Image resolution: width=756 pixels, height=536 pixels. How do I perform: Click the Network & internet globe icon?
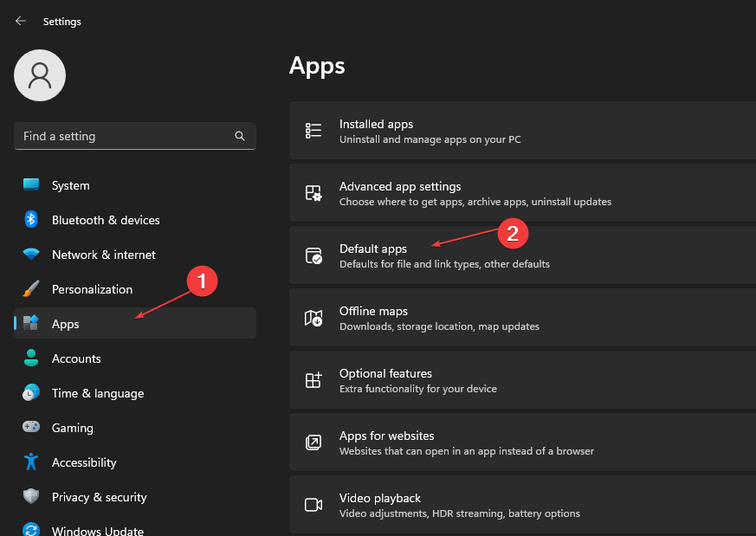pyautogui.click(x=31, y=255)
